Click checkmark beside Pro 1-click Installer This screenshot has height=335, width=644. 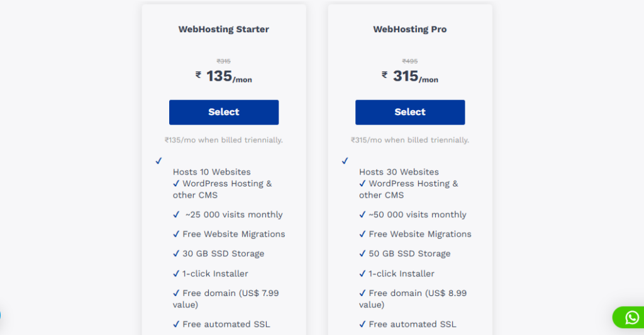click(x=362, y=273)
